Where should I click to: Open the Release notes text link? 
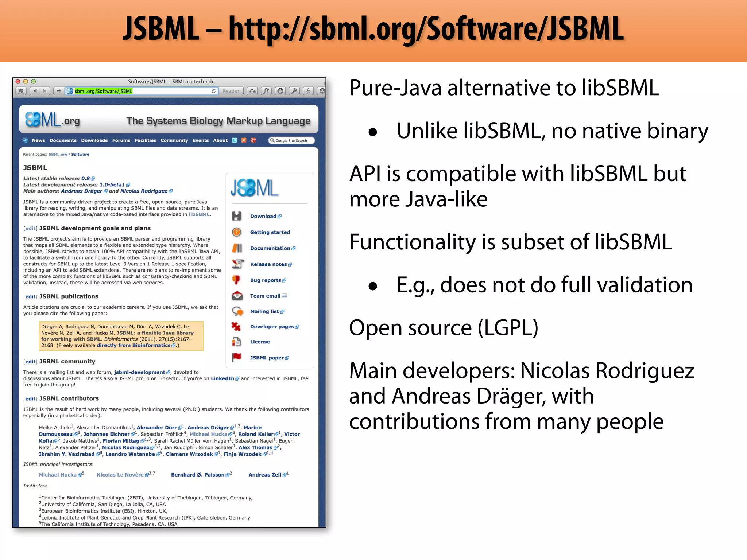coord(271,264)
